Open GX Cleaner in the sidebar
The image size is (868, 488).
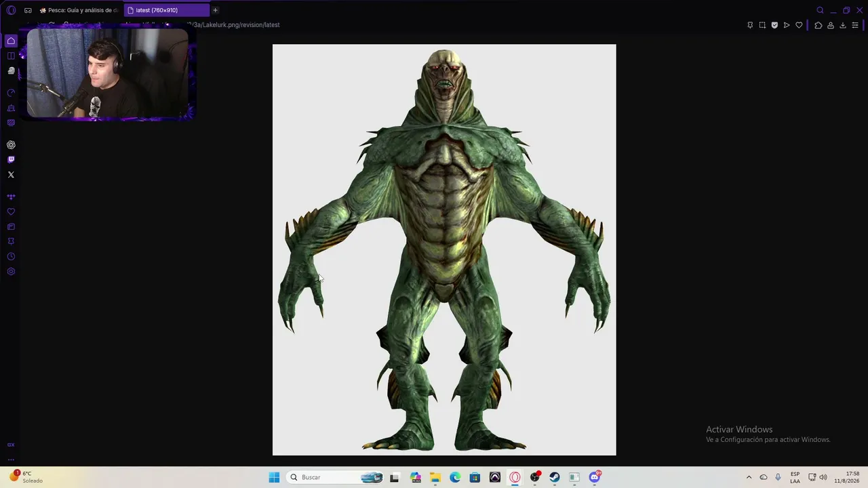pos(11,108)
